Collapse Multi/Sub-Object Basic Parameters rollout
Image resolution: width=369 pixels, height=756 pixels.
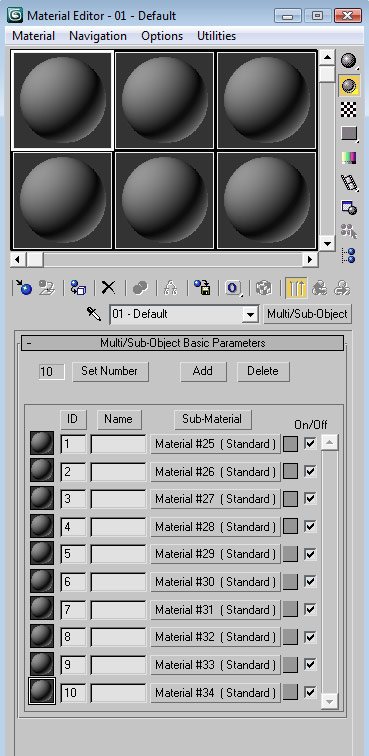182,343
